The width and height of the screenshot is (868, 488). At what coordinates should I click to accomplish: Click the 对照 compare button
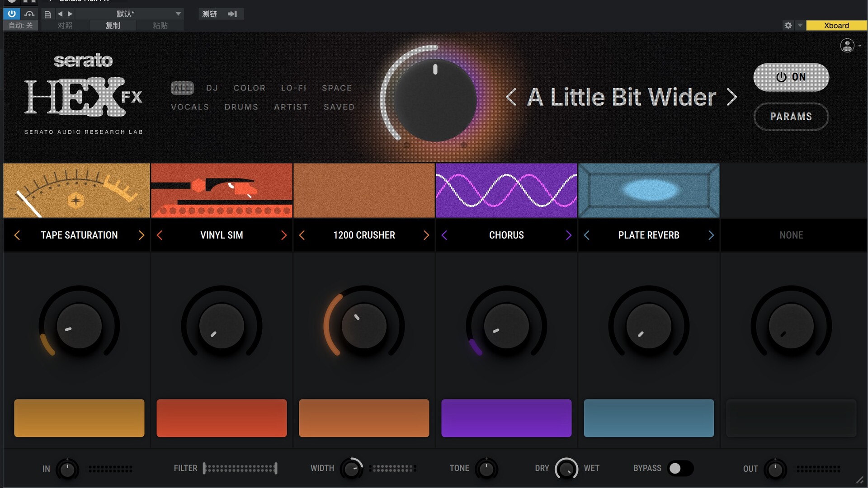click(65, 26)
